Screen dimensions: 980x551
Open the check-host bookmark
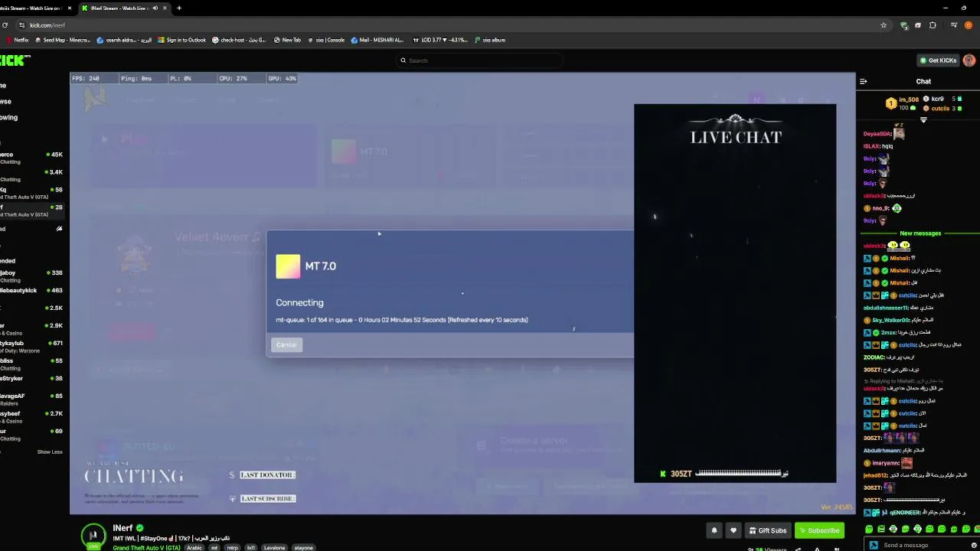coord(240,40)
